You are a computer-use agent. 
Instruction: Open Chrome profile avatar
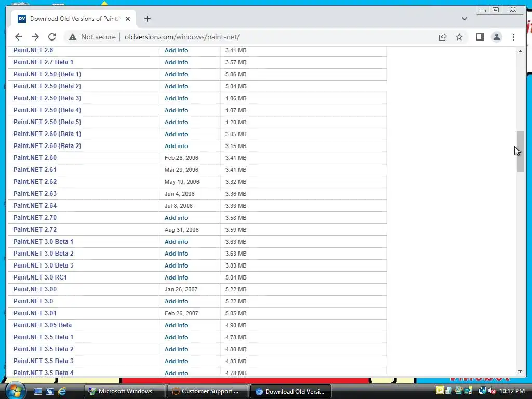[x=496, y=37]
